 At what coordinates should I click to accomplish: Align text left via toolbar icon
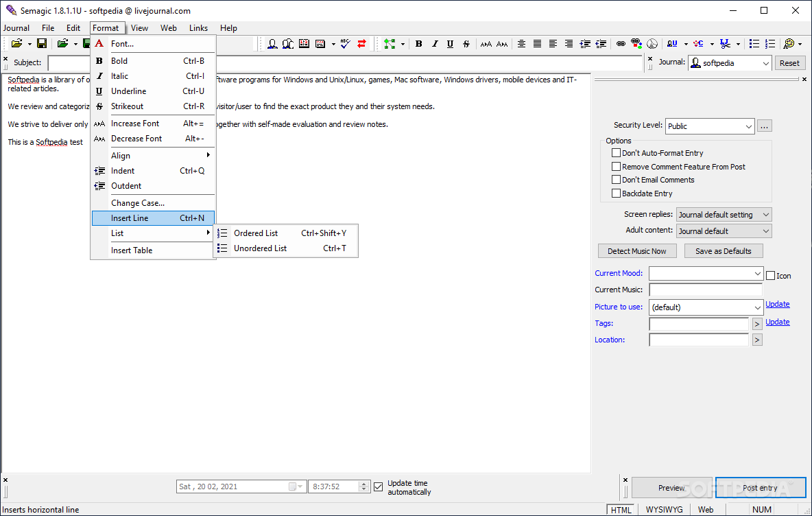tap(553, 44)
